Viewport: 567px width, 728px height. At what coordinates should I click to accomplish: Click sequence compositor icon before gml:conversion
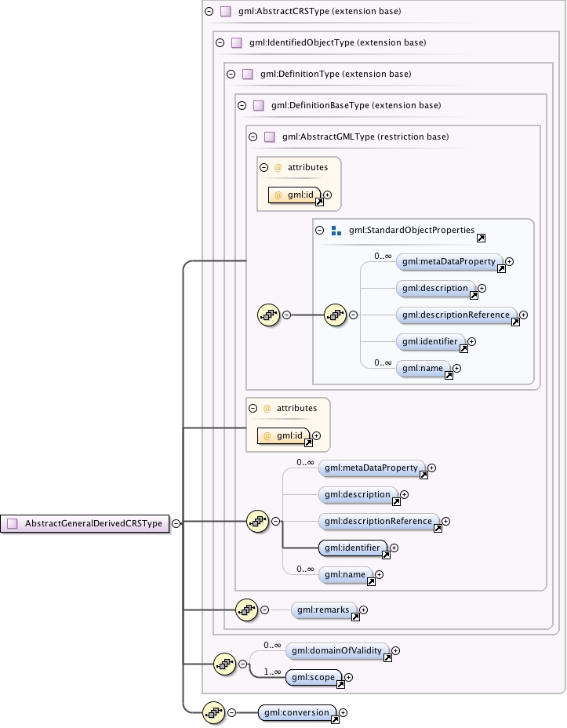(214, 712)
